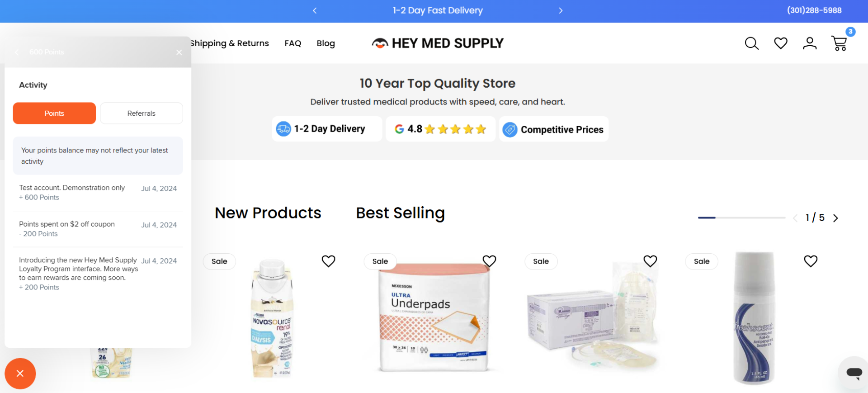This screenshot has height=393, width=868.
Task: Click the Hey Med Supply logo
Action: pos(437,43)
